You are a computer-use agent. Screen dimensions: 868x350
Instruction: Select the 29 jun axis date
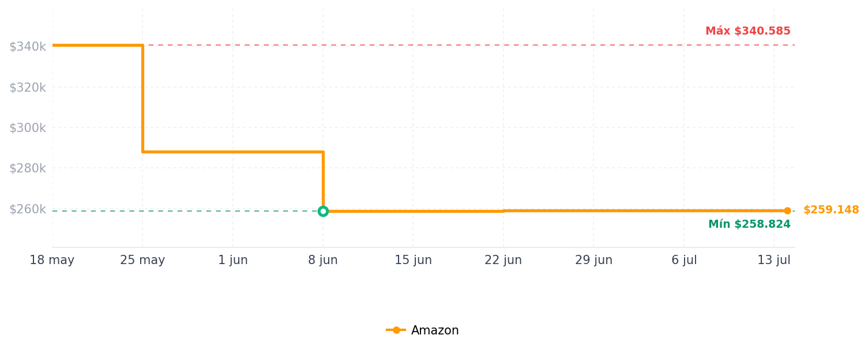point(593,260)
